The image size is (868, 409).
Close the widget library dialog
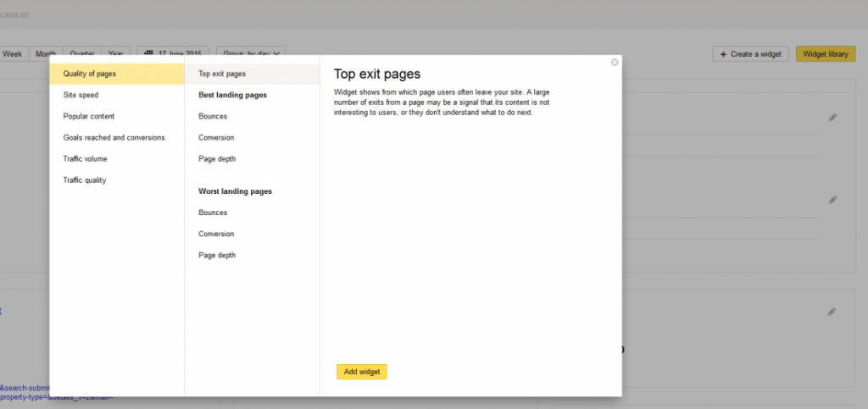pyautogui.click(x=615, y=62)
